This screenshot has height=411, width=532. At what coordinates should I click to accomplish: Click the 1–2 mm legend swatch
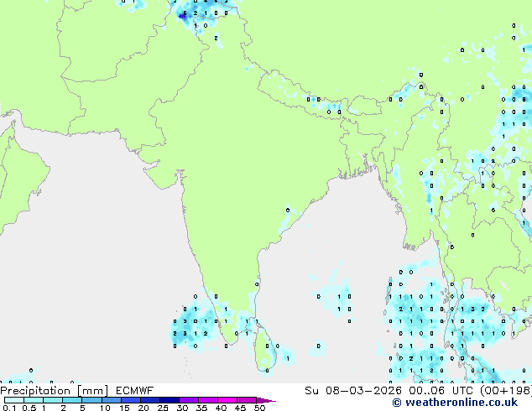click(53, 400)
